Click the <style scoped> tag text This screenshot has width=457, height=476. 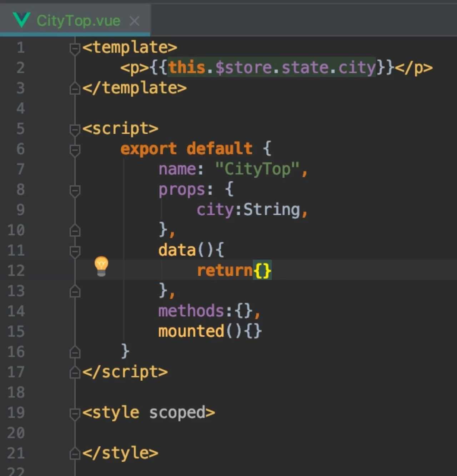coord(149,413)
